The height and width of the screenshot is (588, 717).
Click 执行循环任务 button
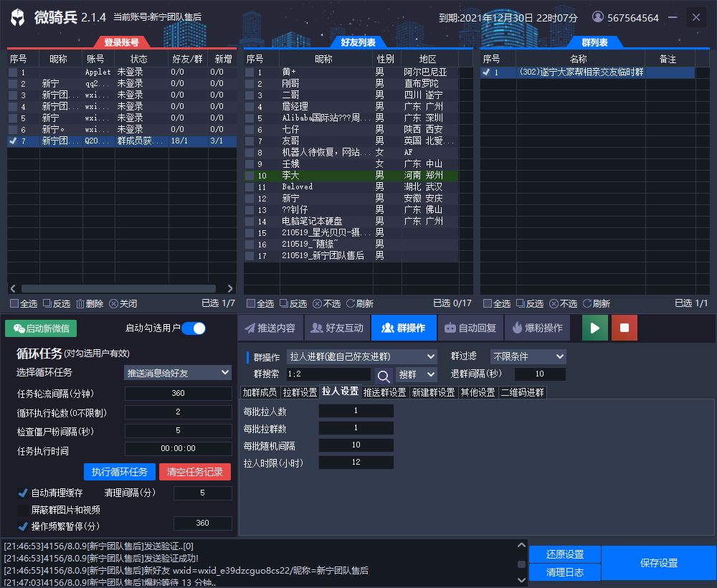(120, 472)
